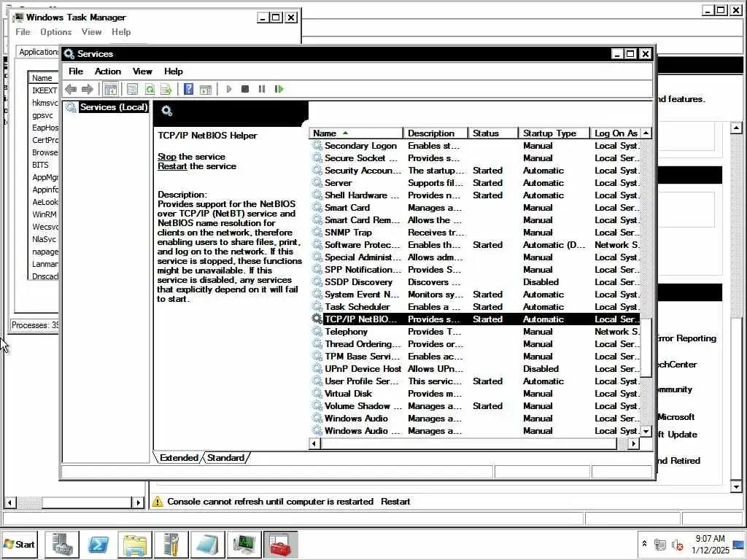Click the Task Manager taskbar icon
Image resolution: width=747 pixels, height=560 pixels.
coord(244,544)
